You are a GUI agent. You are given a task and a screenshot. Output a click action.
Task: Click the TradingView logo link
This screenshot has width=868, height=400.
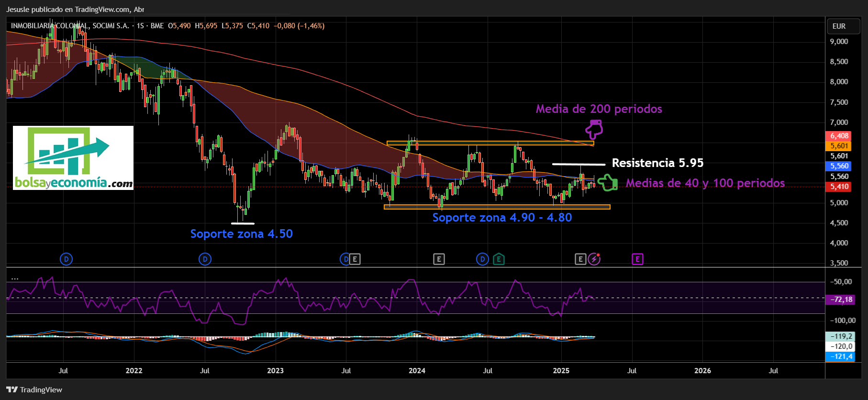pos(34,389)
